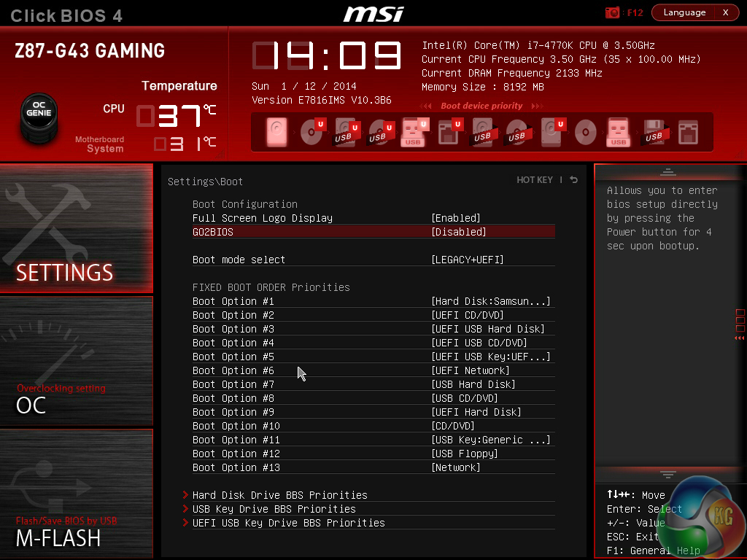747x560 pixels.
Task: Click the Settings\Boot breadcrumb text
Action: tap(205, 182)
